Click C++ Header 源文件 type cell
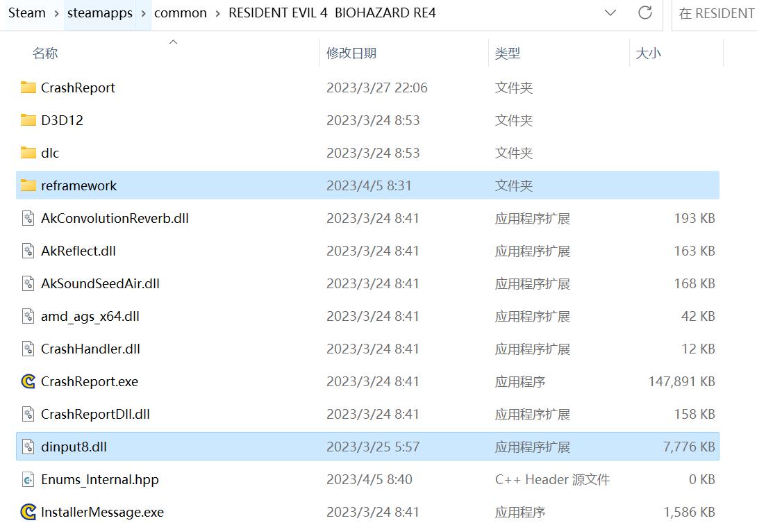The width and height of the screenshot is (757, 532). tap(552, 479)
